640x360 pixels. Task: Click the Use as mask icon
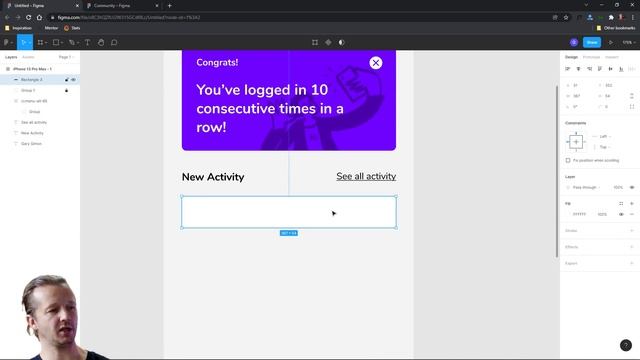(342, 42)
